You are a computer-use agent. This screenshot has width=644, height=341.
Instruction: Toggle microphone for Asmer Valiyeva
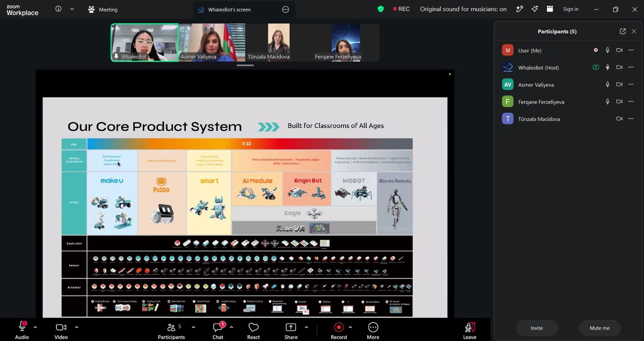pos(608,85)
